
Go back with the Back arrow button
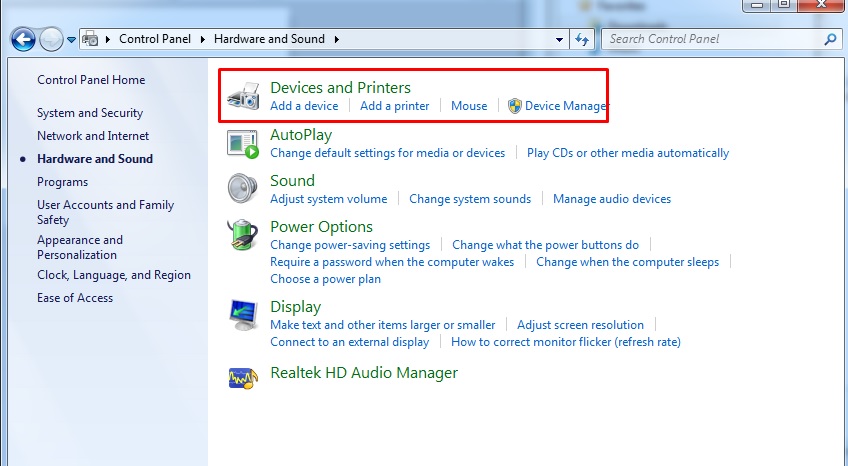pos(23,39)
